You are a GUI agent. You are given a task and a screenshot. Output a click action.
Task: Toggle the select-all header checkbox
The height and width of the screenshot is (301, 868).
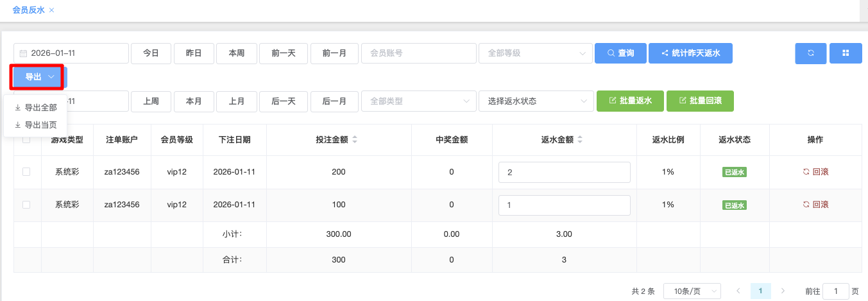[26, 140]
